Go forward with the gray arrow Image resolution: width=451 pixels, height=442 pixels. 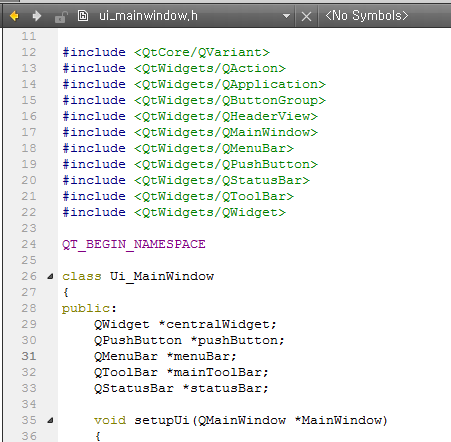point(37,16)
